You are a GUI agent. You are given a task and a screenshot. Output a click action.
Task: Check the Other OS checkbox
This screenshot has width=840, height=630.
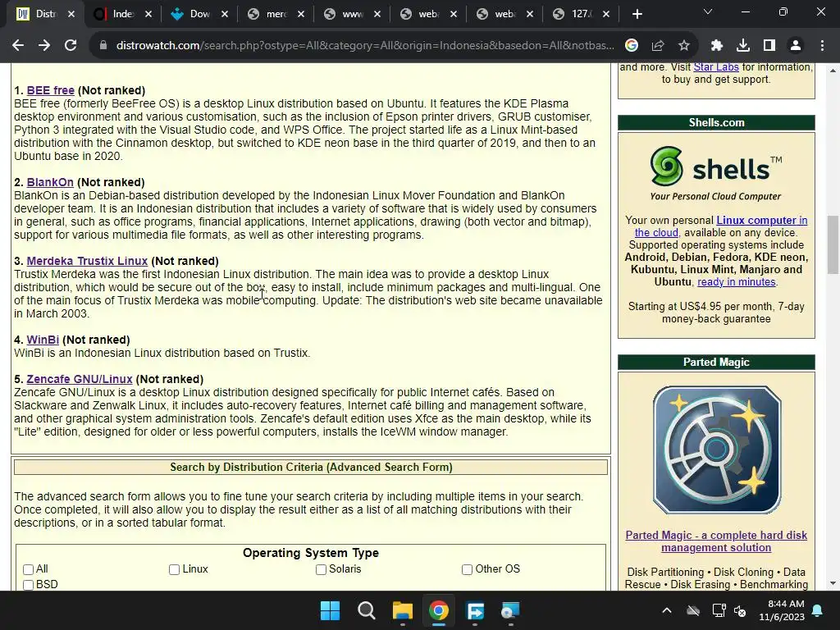click(467, 569)
